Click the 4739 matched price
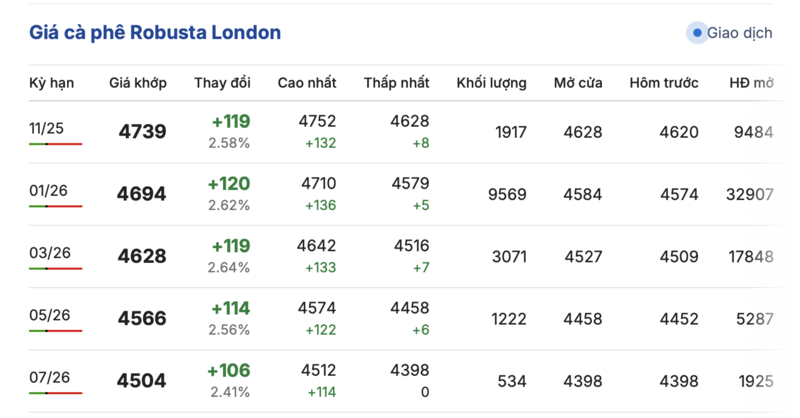The width and height of the screenshot is (800, 418). coord(142,132)
